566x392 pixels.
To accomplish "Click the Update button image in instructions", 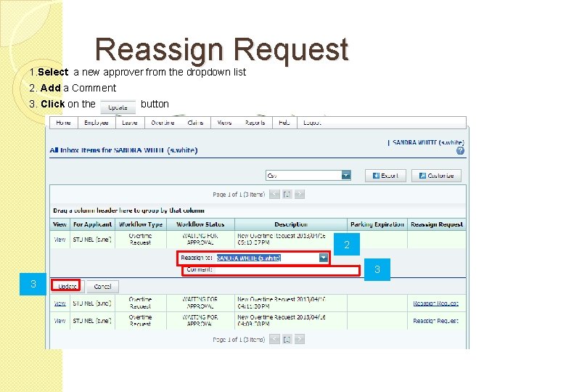I will [x=118, y=107].
